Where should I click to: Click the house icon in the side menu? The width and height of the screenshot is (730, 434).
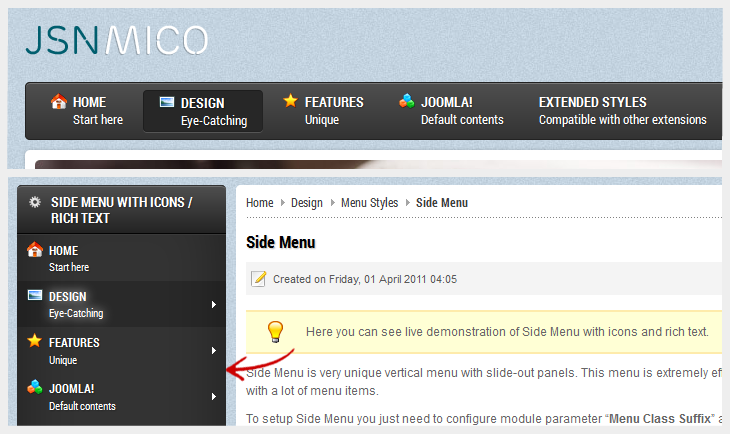click(35, 250)
